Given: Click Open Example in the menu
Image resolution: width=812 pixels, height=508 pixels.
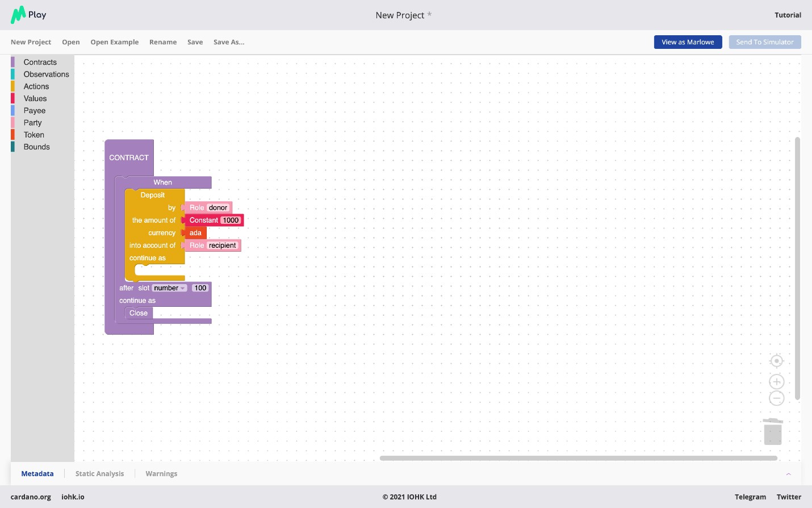Looking at the screenshot, I should [x=115, y=42].
